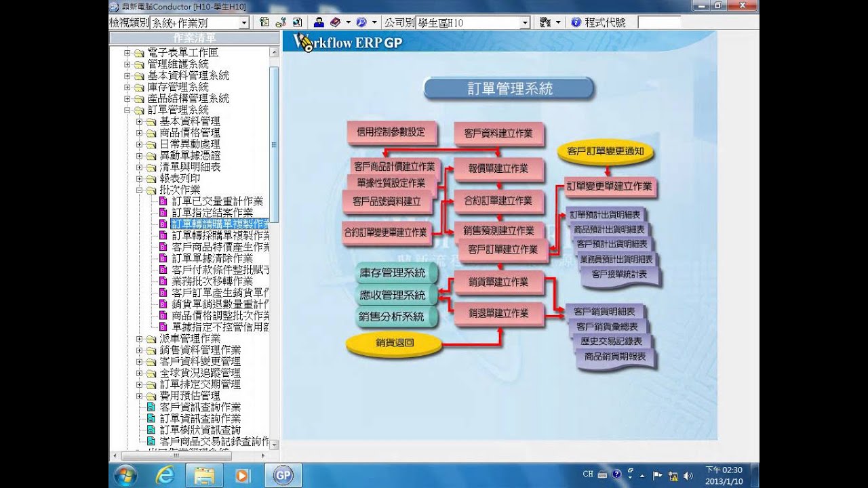Viewport: 868px width, 488px height.
Task: Click the taskbar volume speaker icon
Action: (x=688, y=475)
